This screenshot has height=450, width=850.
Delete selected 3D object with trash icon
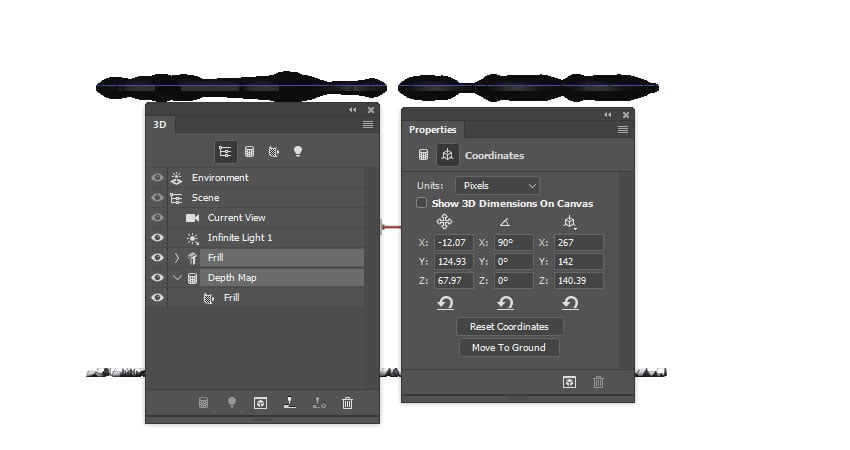347,403
